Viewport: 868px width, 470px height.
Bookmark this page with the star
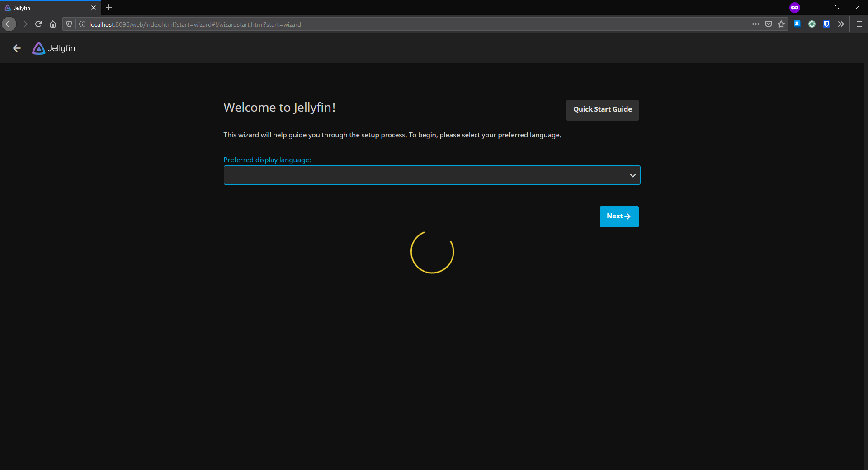point(781,24)
